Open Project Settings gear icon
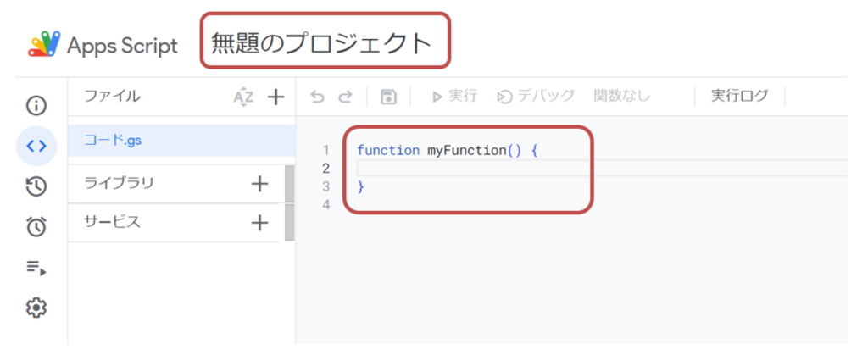The width and height of the screenshot is (868, 355). [x=36, y=308]
